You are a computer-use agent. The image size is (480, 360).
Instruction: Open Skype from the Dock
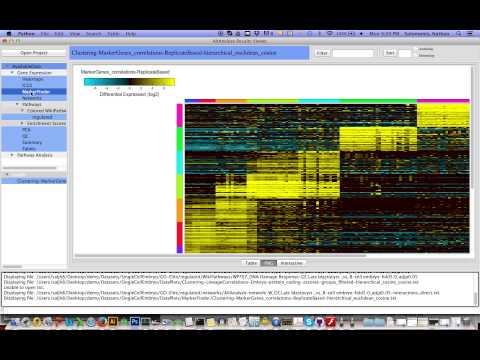point(309,322)
